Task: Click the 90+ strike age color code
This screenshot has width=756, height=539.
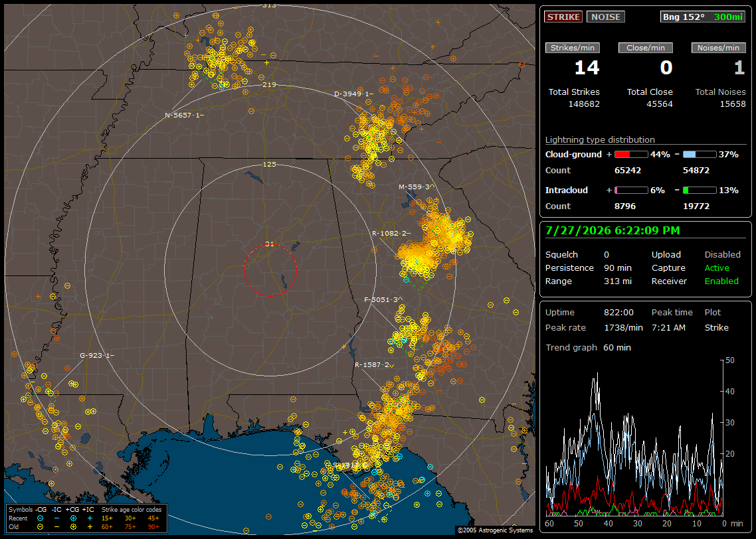Action: [153, 527]
